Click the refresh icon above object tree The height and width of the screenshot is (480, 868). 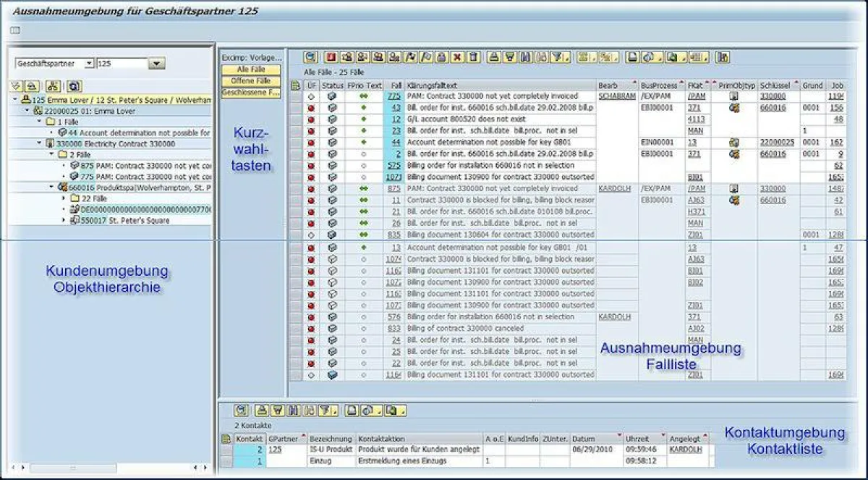(x=74, y=85)
